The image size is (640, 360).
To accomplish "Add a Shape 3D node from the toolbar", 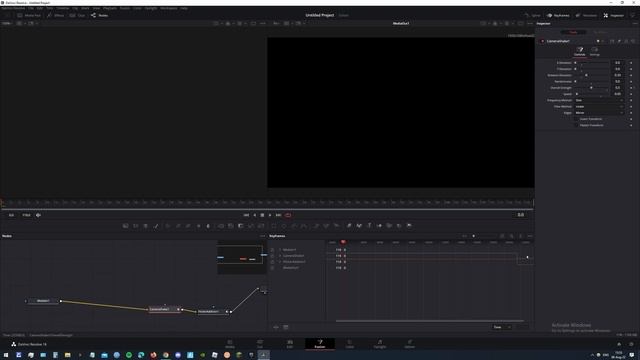I will 359,226.
